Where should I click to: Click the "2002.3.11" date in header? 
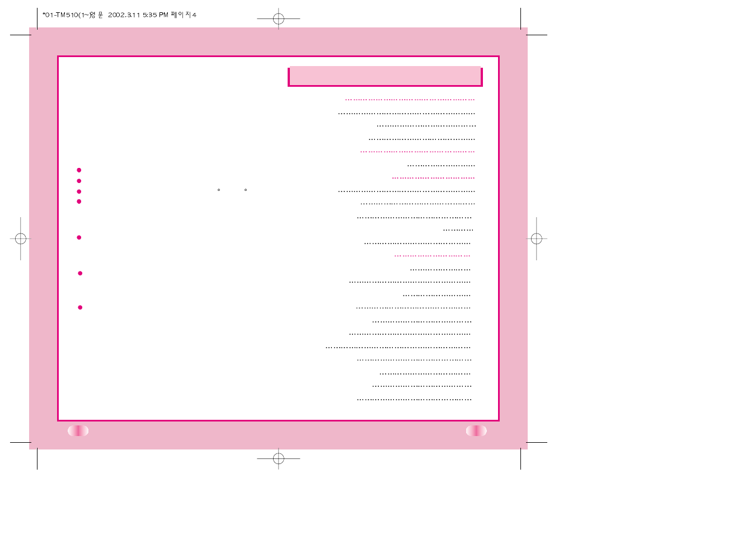[x=124, y=15]
